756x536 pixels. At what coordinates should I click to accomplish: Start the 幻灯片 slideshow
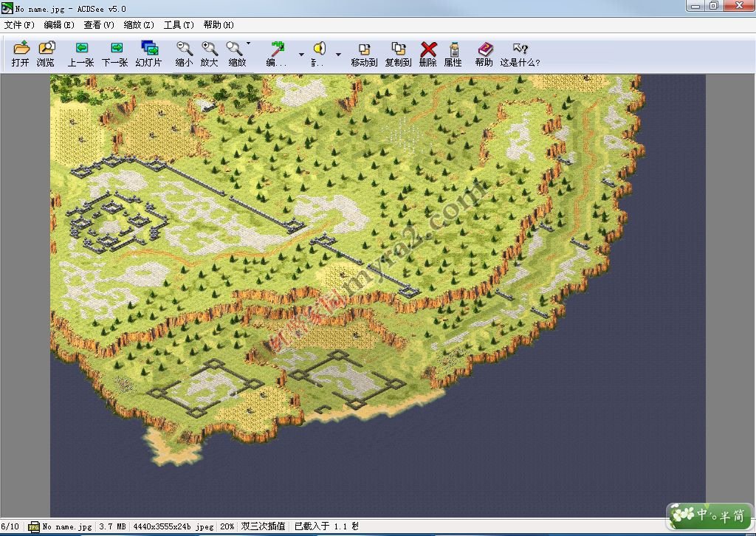point(149,48)
